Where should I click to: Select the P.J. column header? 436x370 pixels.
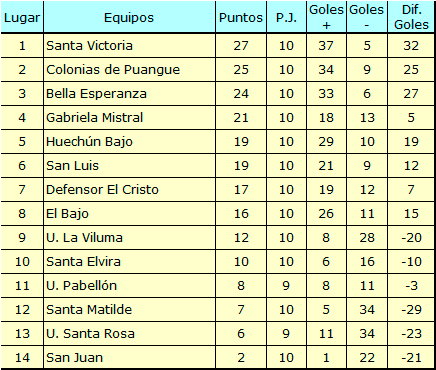tap(286, 17)
